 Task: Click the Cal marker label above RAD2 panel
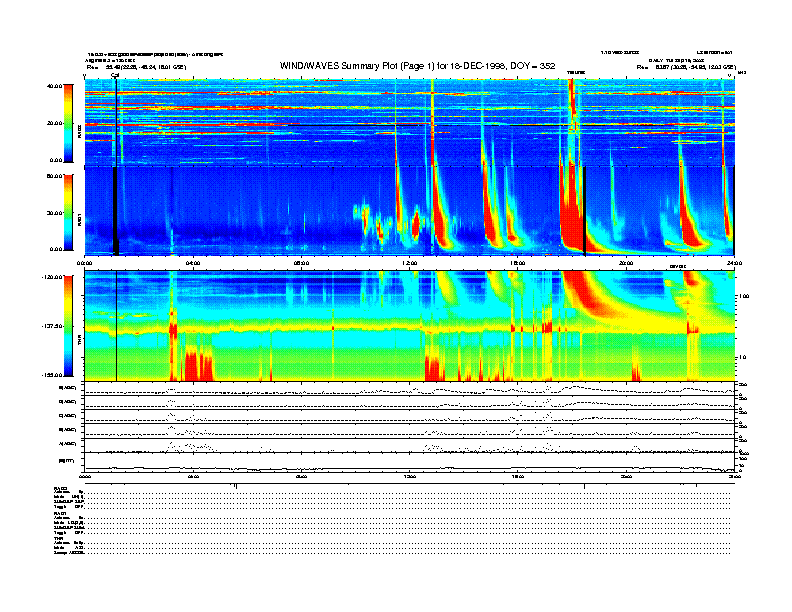click(115, 76)
